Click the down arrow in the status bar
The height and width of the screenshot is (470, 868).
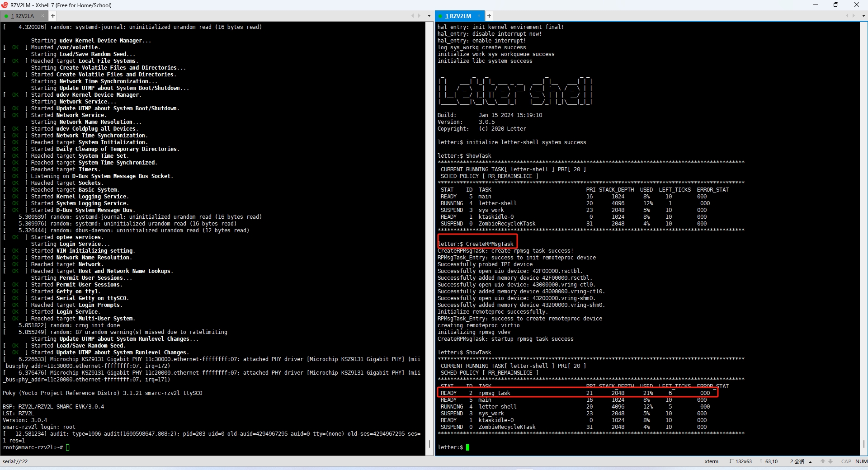click(x=830, y=461)
